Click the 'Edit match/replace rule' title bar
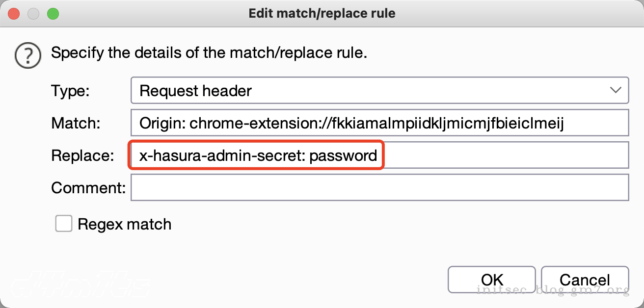 click(322, 13)
